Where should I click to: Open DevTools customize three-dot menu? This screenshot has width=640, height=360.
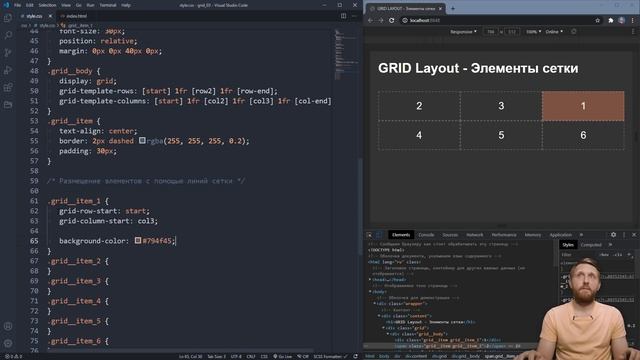pyautogui.click(x=624, y=235)
